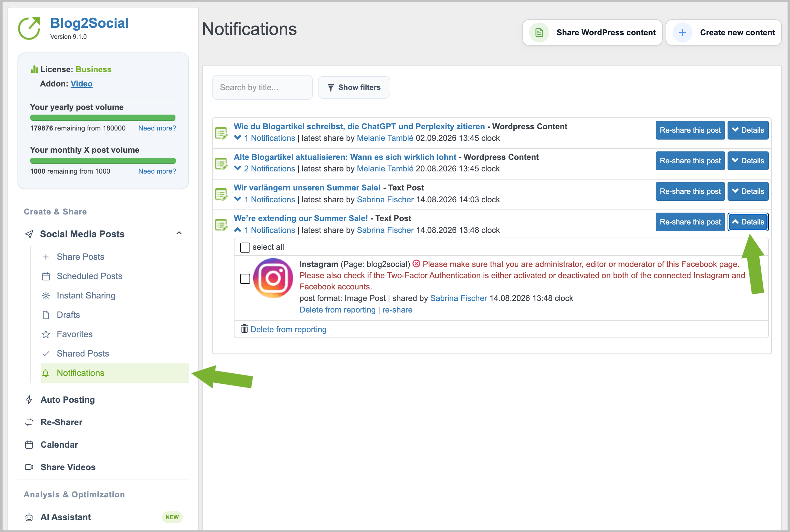The image size is (790, 532).
Task: Click the bell icon for Notifications
Action: (x=46, y=373)
